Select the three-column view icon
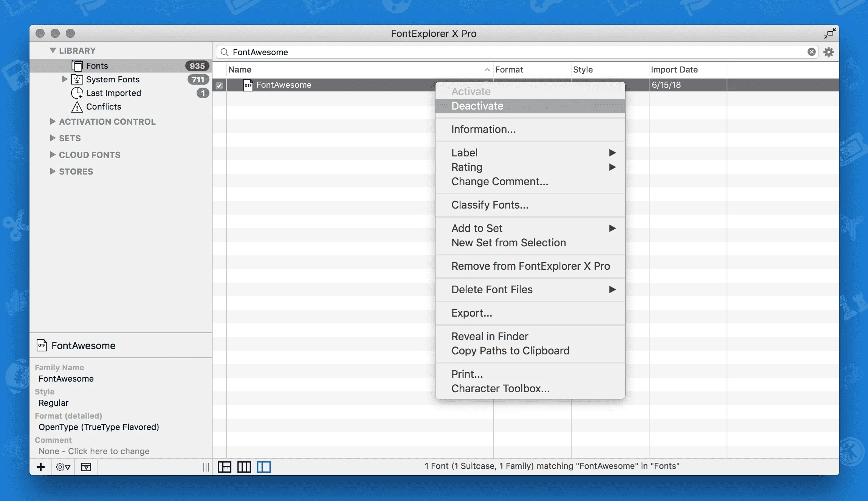868x501 pixels. [244, 467]
